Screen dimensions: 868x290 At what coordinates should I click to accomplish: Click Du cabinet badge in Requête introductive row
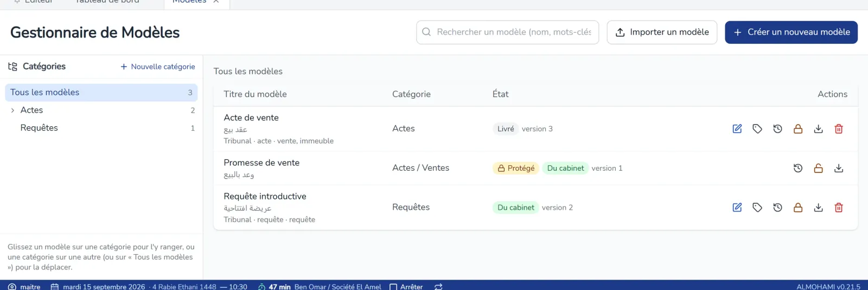[516, 208]
